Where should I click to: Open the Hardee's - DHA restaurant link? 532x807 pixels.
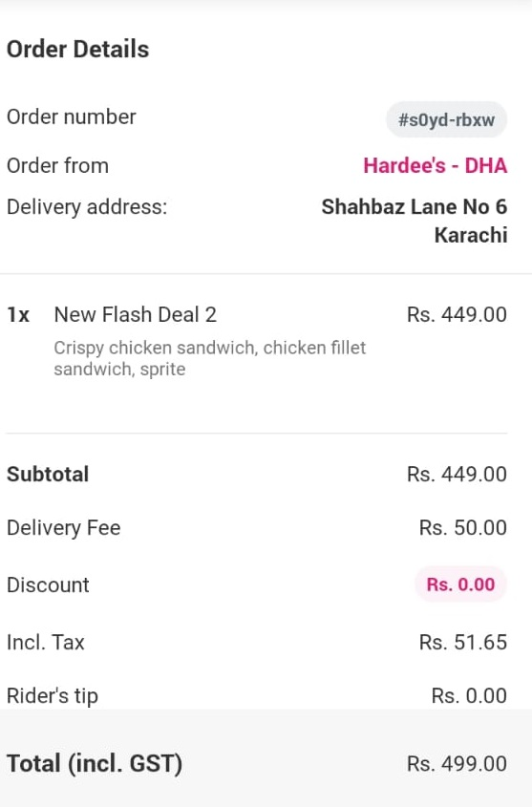click(x=436, y=166)
